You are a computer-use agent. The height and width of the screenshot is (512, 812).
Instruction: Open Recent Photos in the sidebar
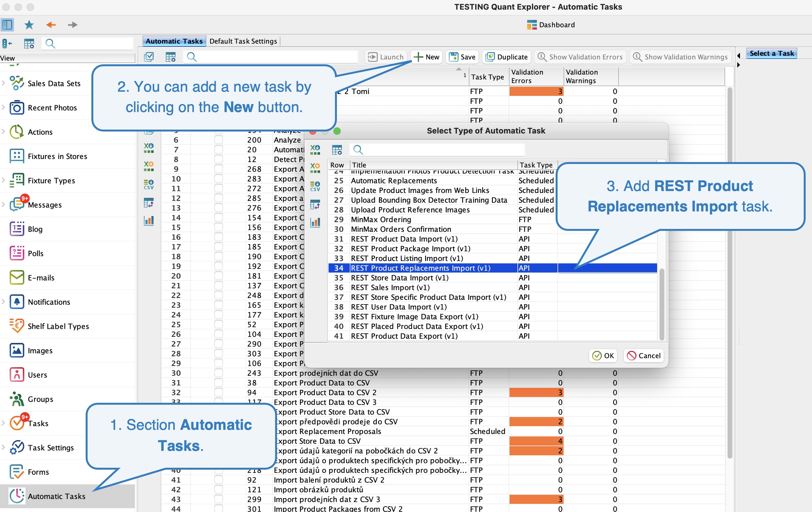52,108
